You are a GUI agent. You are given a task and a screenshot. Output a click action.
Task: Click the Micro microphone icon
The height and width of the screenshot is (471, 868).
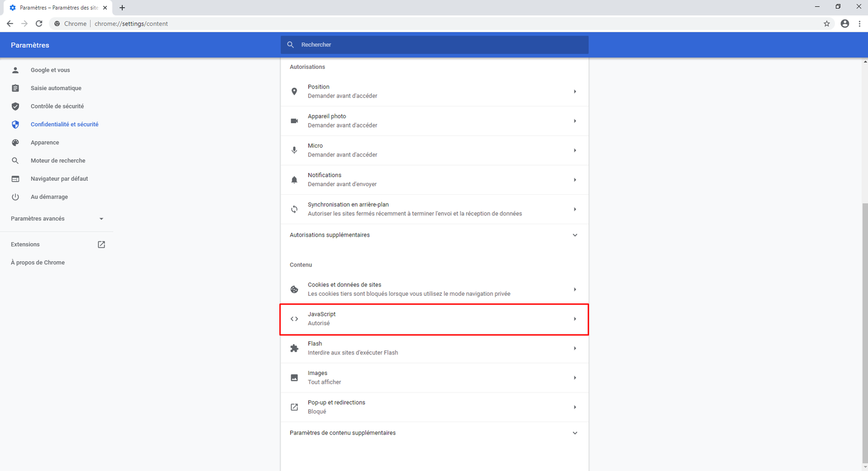(x=294, y=150)
